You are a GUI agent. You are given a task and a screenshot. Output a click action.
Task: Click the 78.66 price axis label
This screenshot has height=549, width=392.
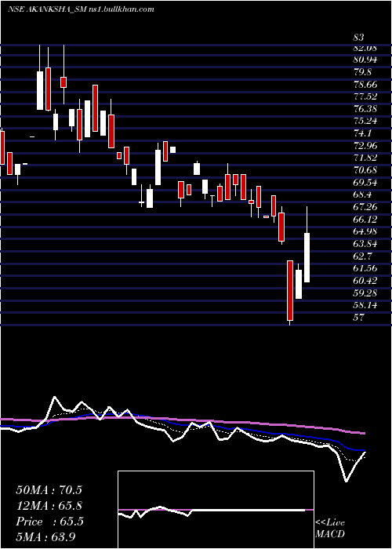(x=365, y=85)
